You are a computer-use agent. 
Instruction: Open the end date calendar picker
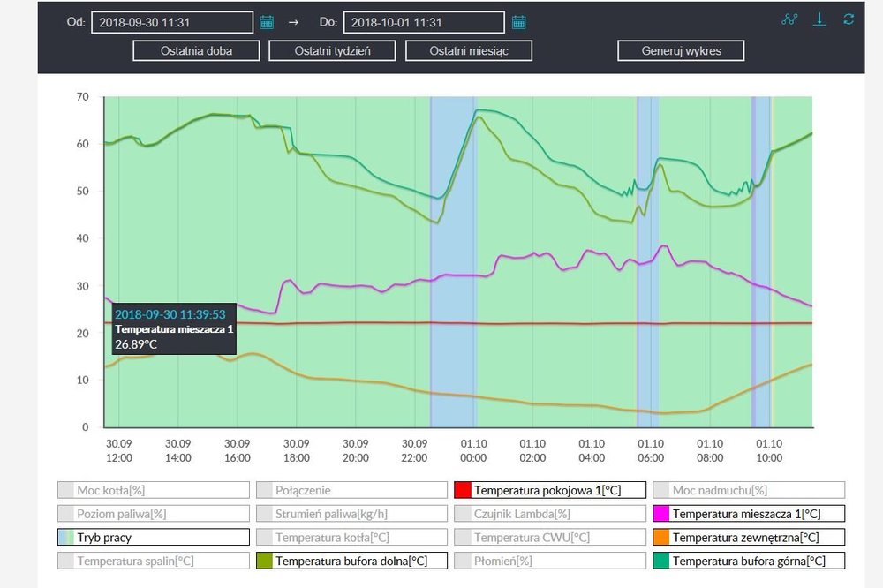click(x=519, y=22)
